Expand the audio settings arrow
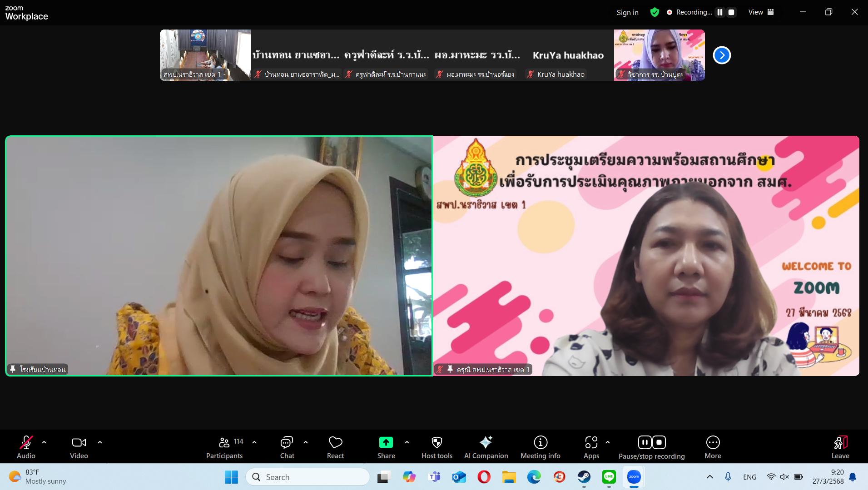Image resolution: width=868 pixels, height=490 pixels. (x=44, y=442)
